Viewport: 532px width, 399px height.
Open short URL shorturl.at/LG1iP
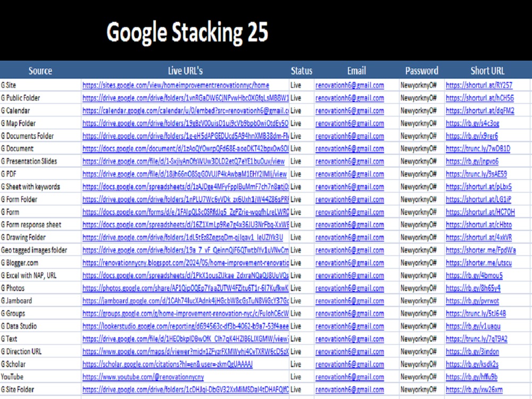point(478,199)
